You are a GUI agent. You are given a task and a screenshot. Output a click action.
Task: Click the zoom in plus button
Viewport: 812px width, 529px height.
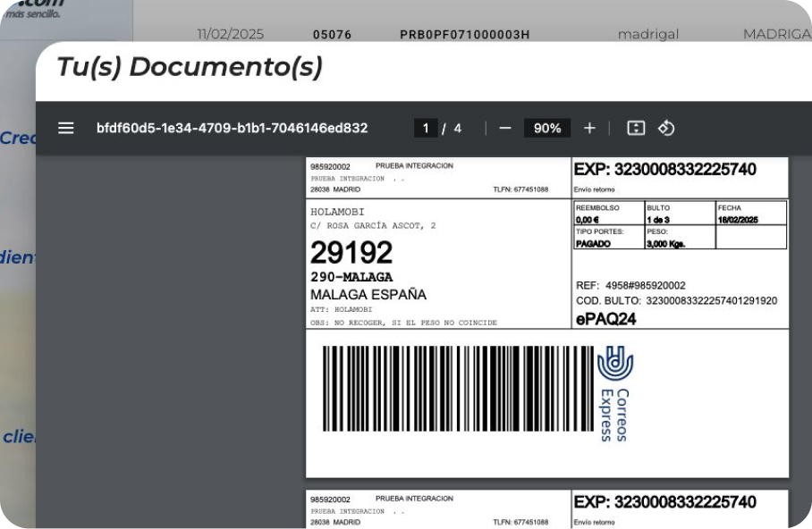pos(589,128)
